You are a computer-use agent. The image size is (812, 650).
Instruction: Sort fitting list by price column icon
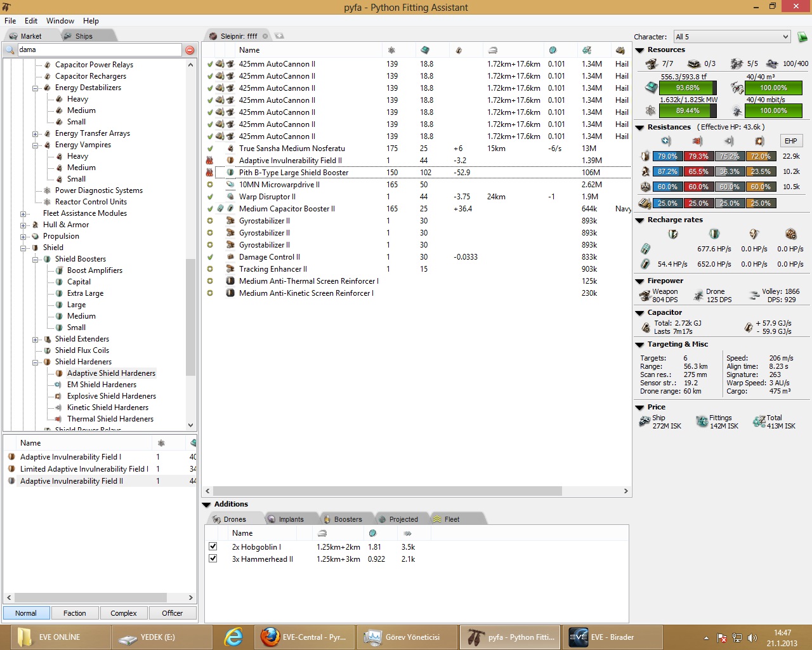(587, 50)
